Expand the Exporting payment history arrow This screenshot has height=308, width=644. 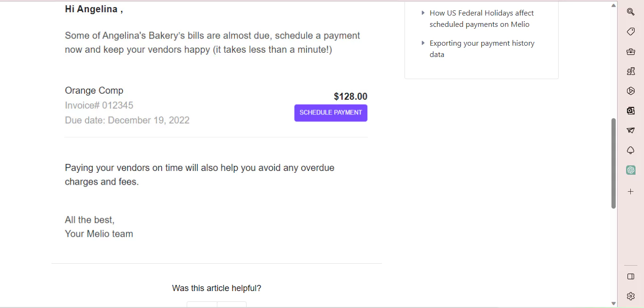coord(423,43)
